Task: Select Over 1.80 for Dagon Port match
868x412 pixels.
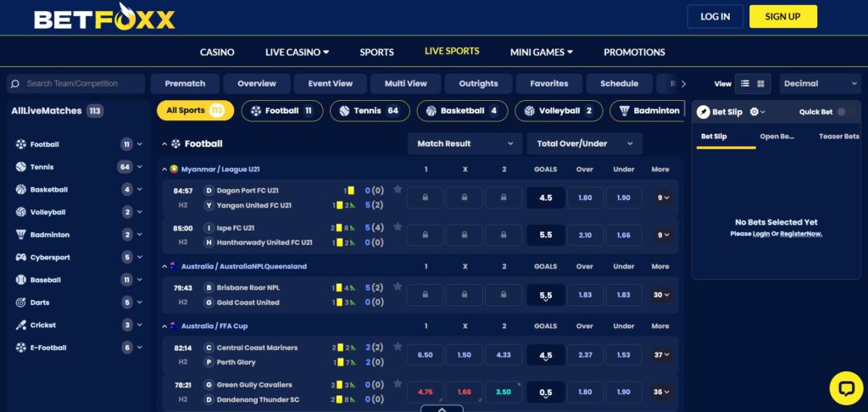Action: click(x=585, y=198)
